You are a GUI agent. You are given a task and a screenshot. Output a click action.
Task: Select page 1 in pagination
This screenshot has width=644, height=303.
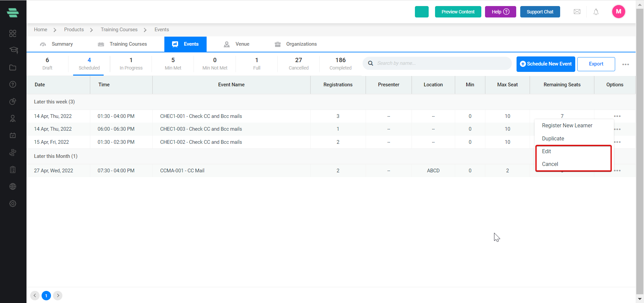point(46,296)
